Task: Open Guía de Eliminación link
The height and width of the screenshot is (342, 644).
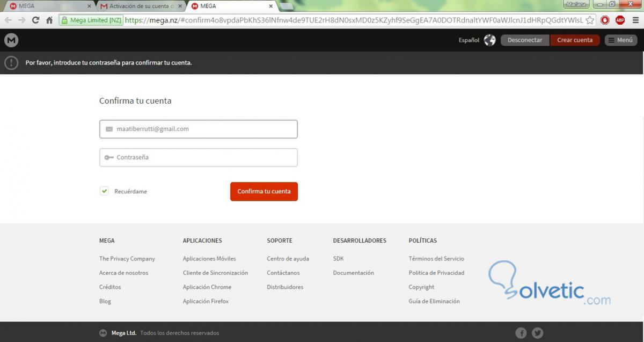Action: [x=434, y=301]
